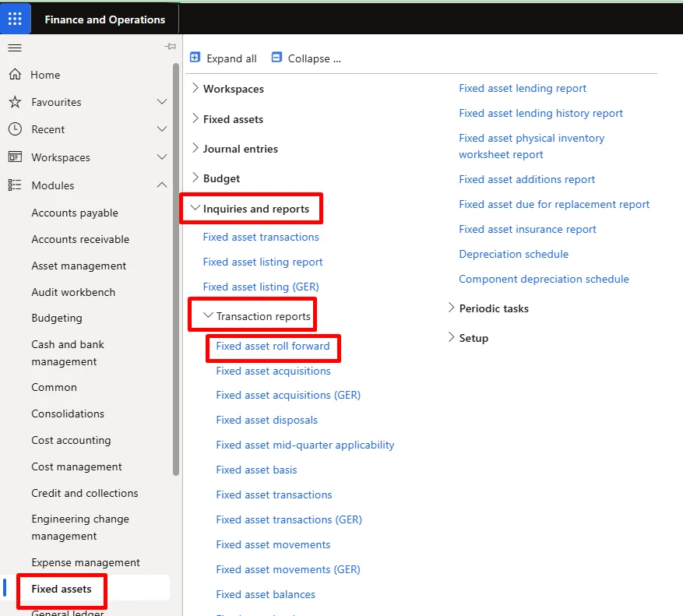Pin the navigation pane open
The width and height of the screenshot is (683, 616).
[171, 46]
